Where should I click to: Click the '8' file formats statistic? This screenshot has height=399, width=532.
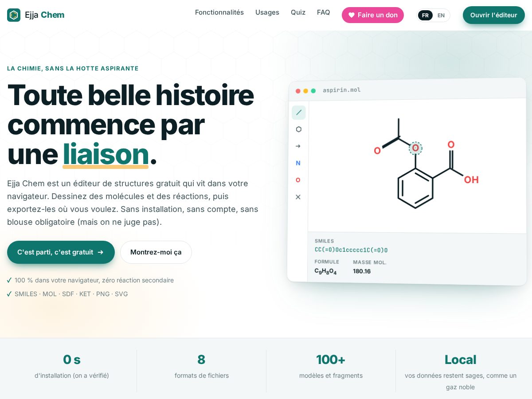click(x=201, y=360)
